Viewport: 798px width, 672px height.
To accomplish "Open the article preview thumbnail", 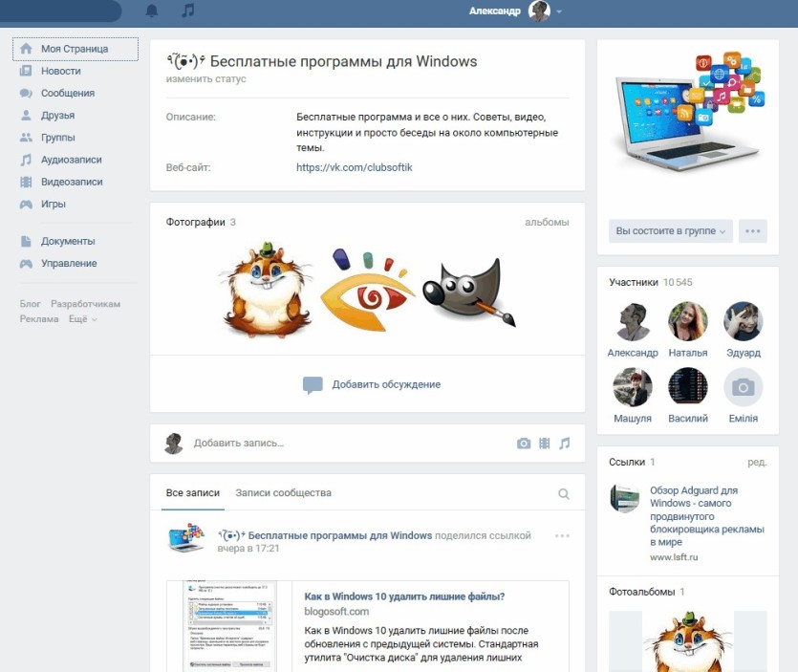I will [x=229, y=626].
